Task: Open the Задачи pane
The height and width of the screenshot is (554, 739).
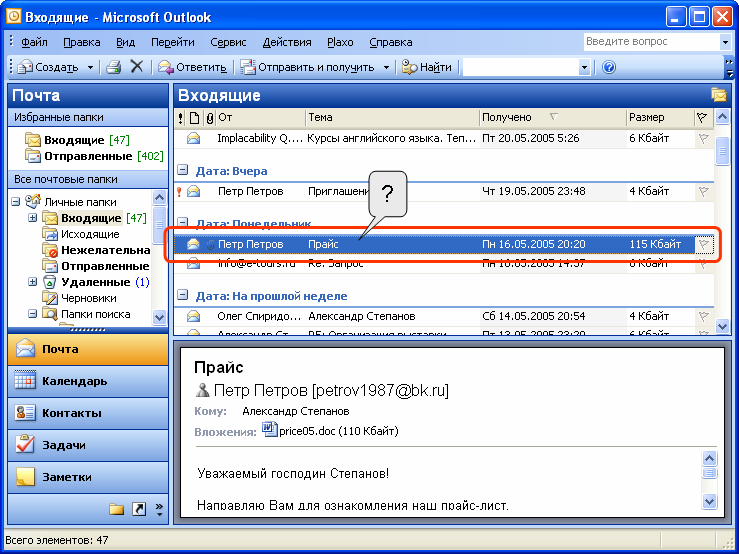Action: [88, 445]
